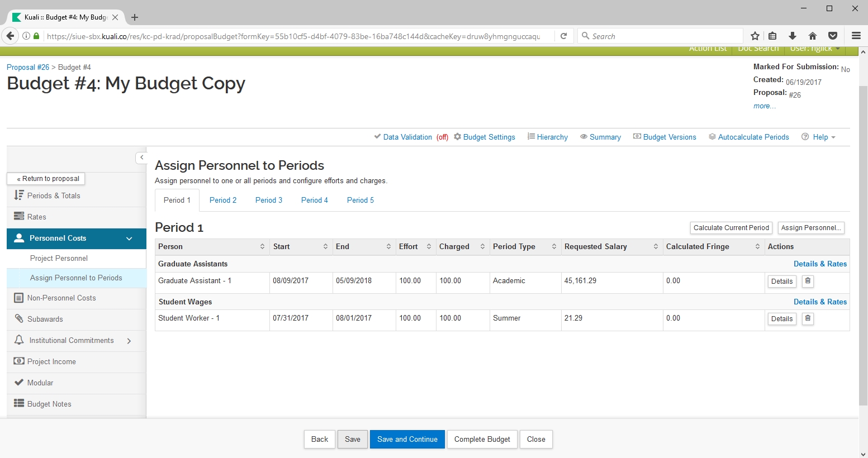Collapse the Personnel Costs section
Viewport: 868px width, 458px height.
[x=129, y=238]
